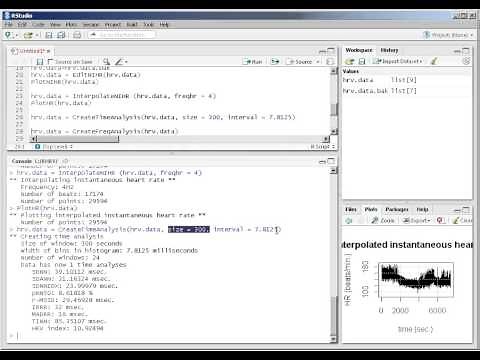
Task: Open the Session menu
Action: pos(91,25)
